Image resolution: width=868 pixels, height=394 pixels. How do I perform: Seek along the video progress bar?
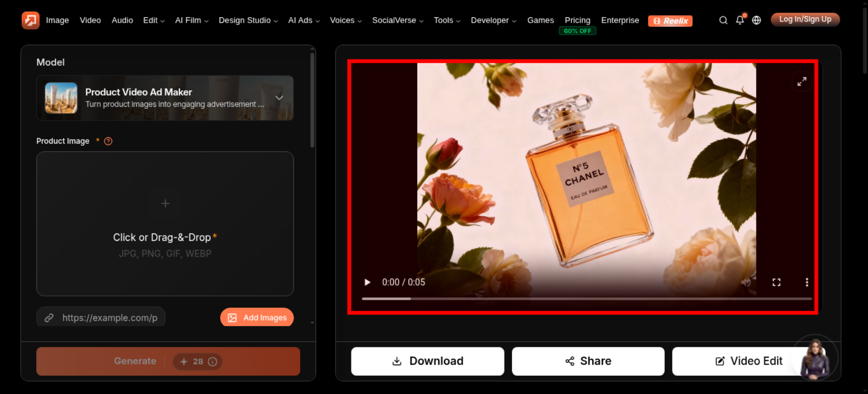coord(587,299)
